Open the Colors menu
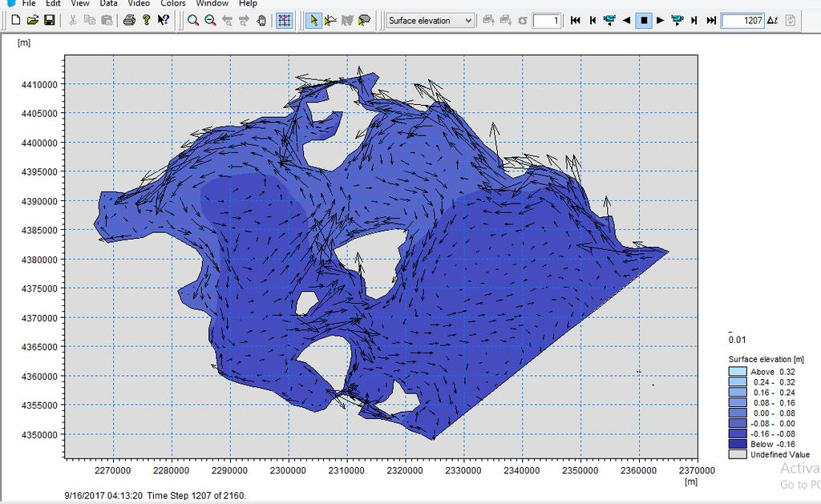The height and width of the screenshot is (504, 821). click(173, 3)
